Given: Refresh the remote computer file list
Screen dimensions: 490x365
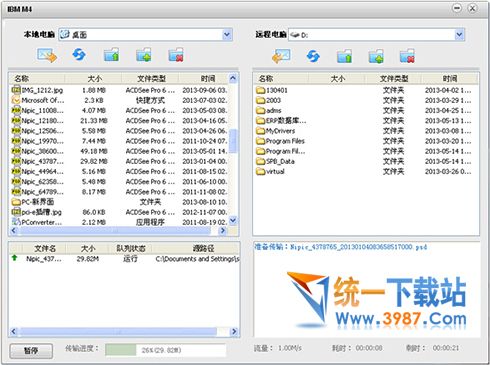Looking at the screenshot, I should (313, 56).
